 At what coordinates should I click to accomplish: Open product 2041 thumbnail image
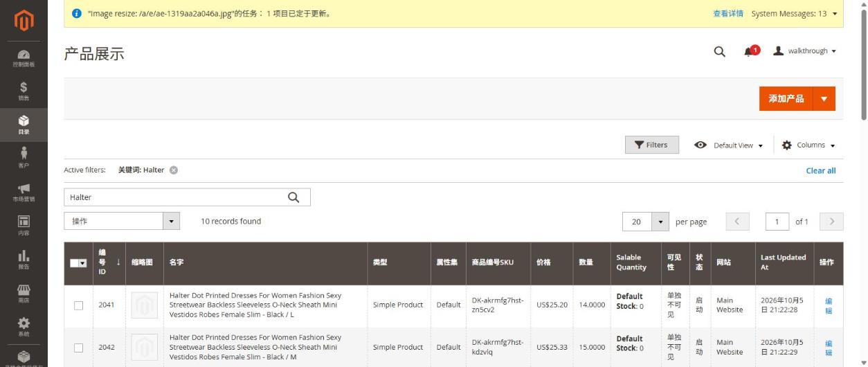144,305
